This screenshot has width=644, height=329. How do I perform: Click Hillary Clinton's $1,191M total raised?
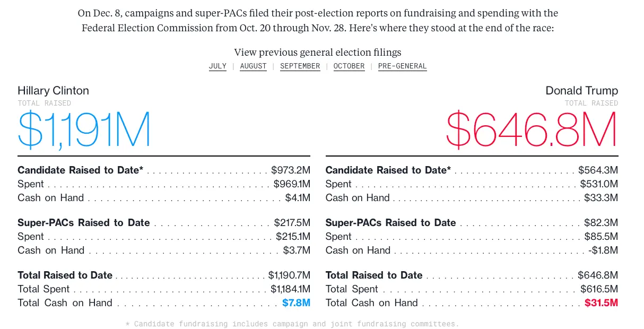click(x=84, y=129)
